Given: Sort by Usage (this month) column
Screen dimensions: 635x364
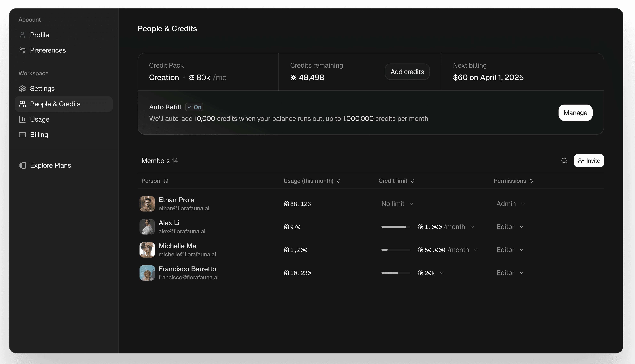Looking at the screenshot, I should pos(339,181).
